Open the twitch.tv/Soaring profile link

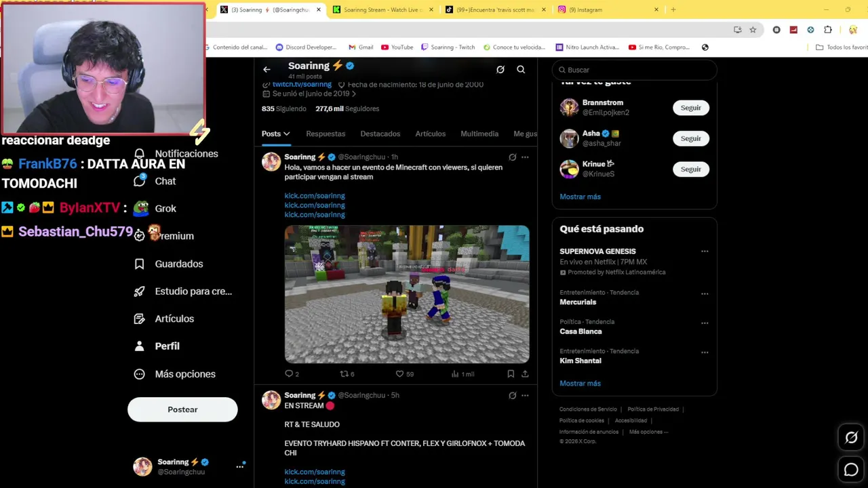[x=302, y=85]
